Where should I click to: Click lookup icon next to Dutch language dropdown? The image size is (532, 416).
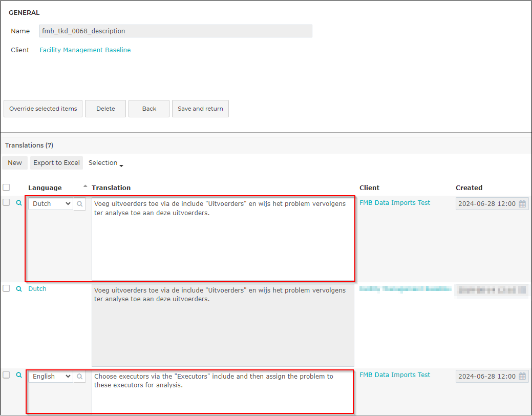(80, 204)
